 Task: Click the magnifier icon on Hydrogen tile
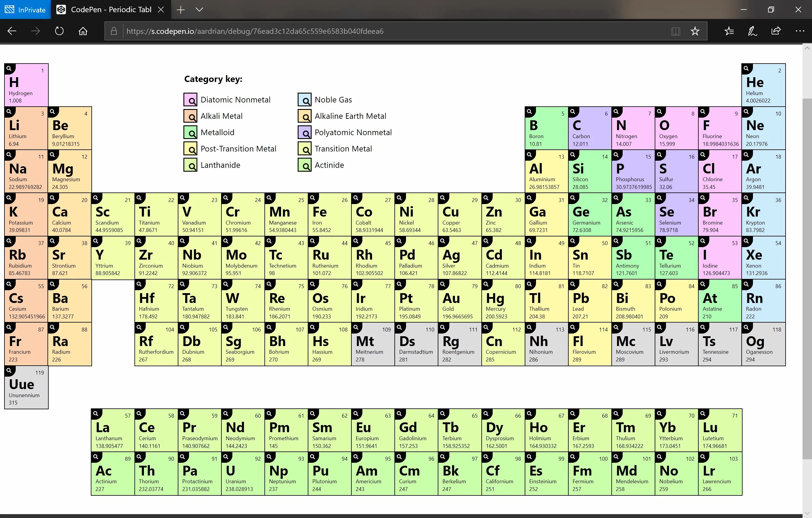coord(9,68)
